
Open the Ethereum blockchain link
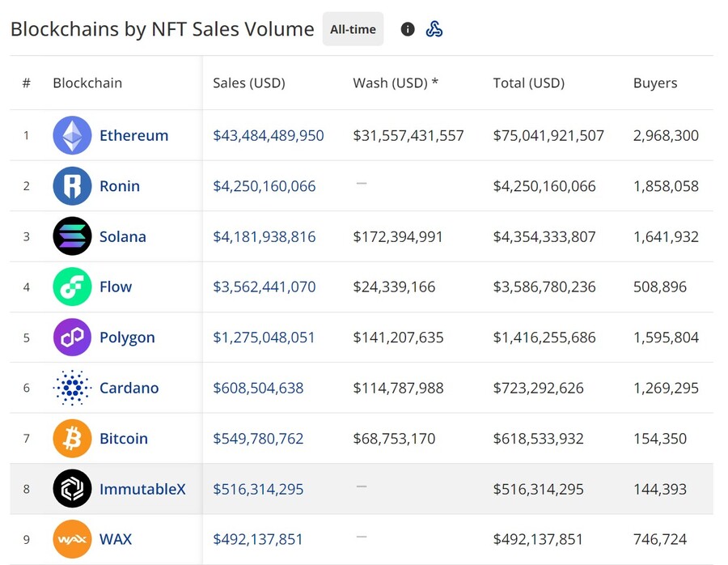coord(133,135)
